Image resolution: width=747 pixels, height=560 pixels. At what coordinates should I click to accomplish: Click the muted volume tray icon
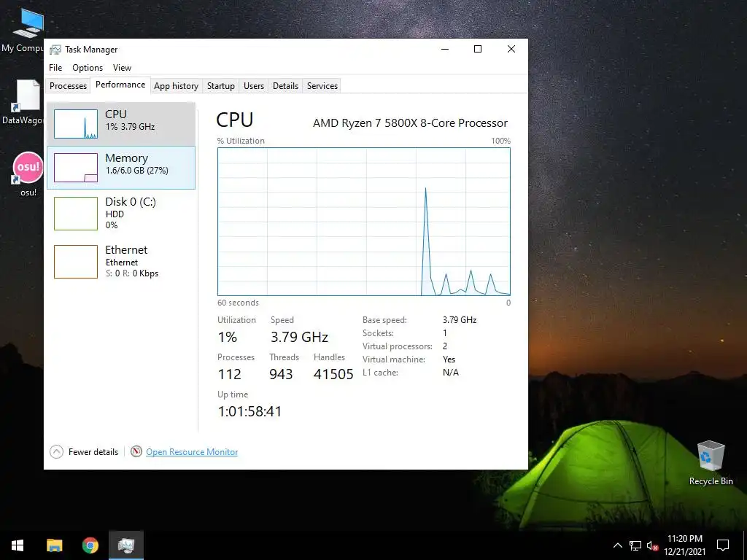click(653, 545)
